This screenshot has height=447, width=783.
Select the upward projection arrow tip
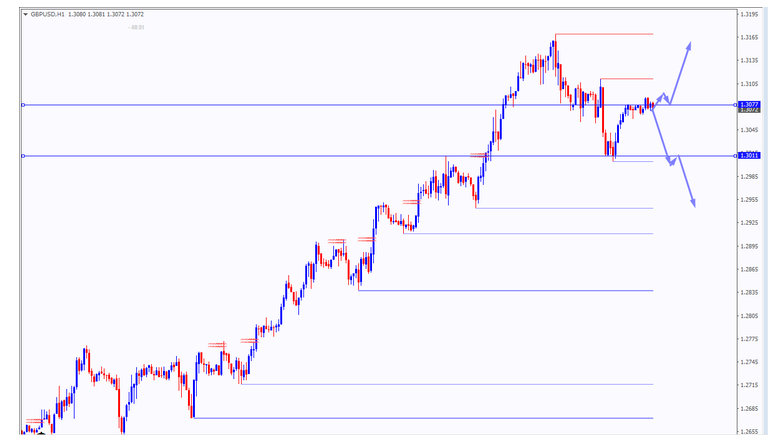(x=689, y=46)
